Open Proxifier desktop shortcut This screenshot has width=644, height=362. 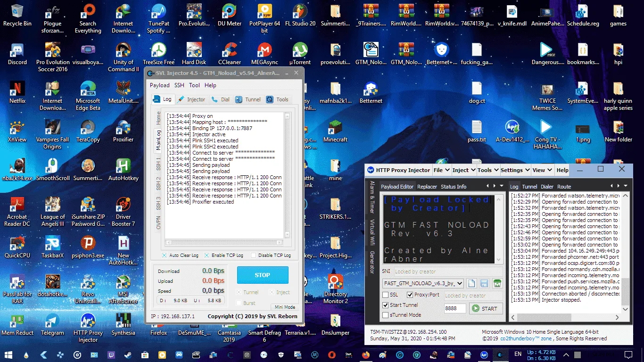point(124,131)
